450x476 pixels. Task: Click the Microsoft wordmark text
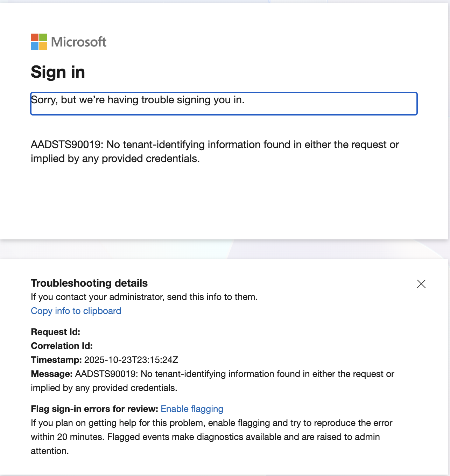point(79,42)
